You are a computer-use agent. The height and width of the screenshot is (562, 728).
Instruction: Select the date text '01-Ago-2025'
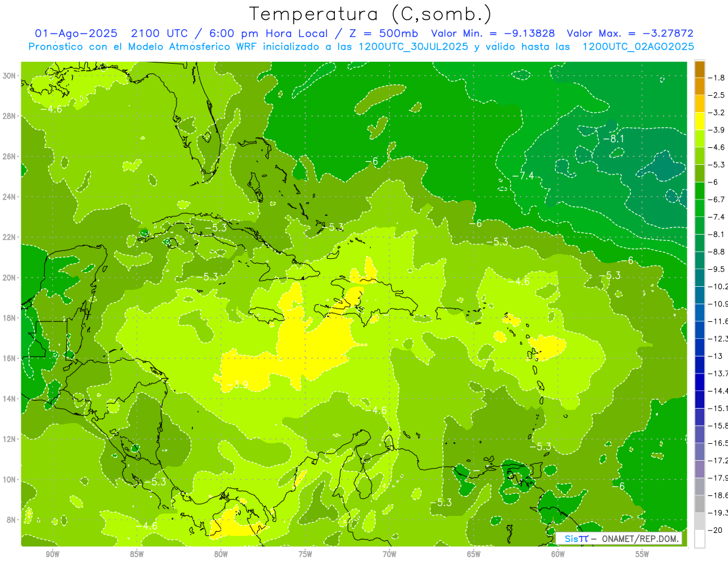[x=76, y=33]
